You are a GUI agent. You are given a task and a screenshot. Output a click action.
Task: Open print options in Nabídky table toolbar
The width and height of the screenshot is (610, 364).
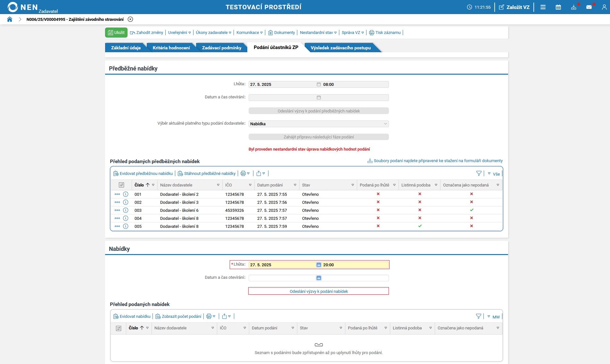coord(211,317)
